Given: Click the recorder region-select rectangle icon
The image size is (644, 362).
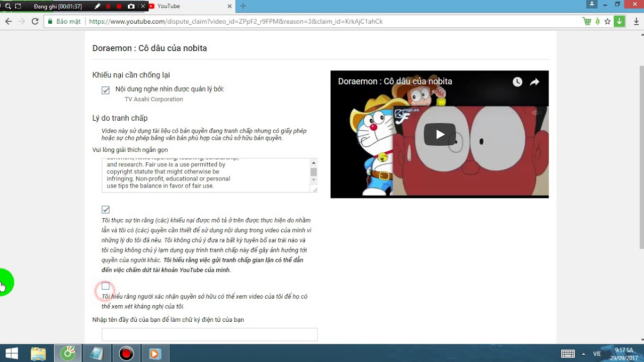Looking at the screenshot, I should tap(19, 7).
